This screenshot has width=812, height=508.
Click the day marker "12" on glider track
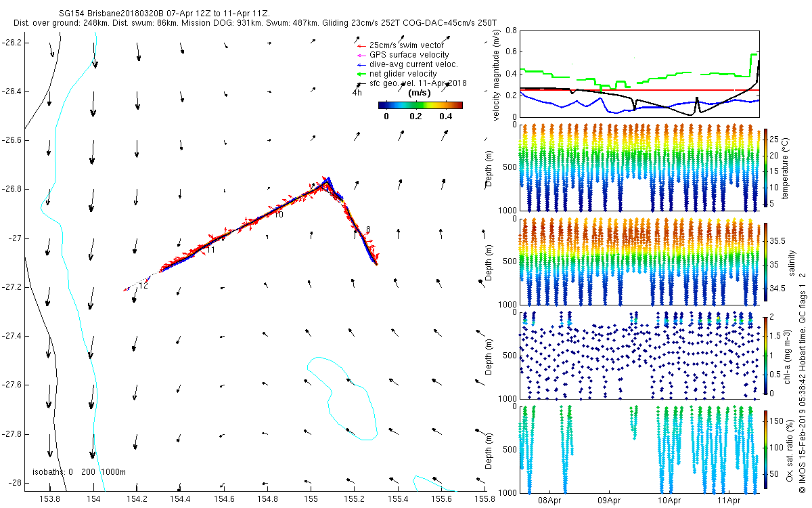pyautogui.click(x=143, y=287)
